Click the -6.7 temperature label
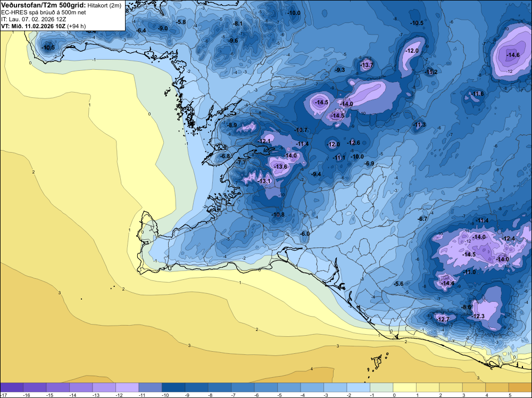 pyautogui.click(x=422, y=219)
